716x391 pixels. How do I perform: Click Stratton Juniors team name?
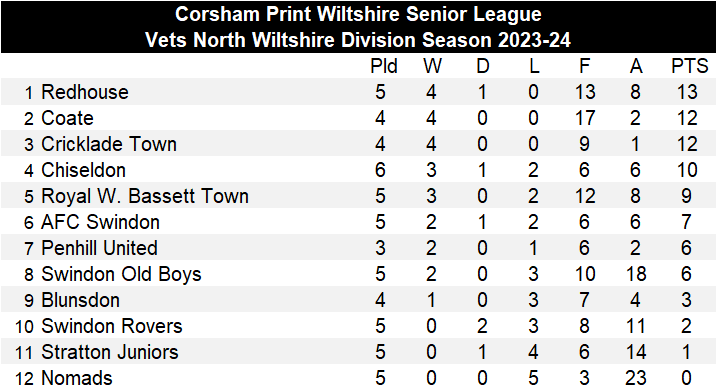110,353
